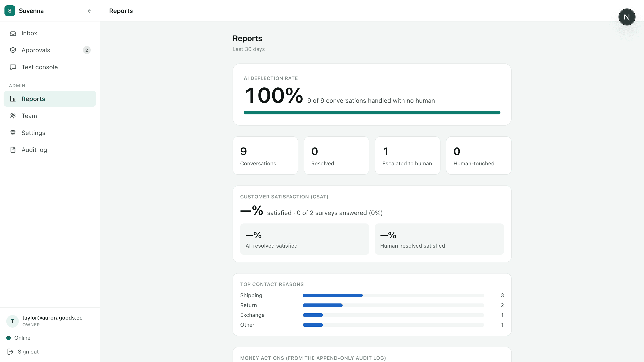
Task: Select the Reports menu item
Action: pyautogui.click(x=50, y=99)
